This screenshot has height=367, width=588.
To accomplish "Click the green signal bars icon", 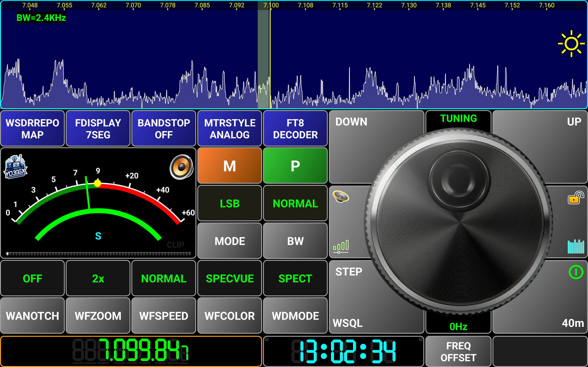I will 341,246.
